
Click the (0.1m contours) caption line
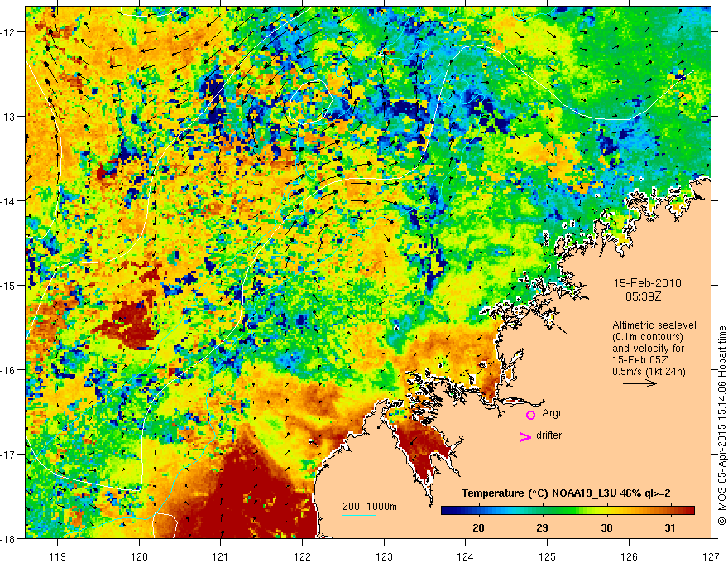click(x=648, y=337)
